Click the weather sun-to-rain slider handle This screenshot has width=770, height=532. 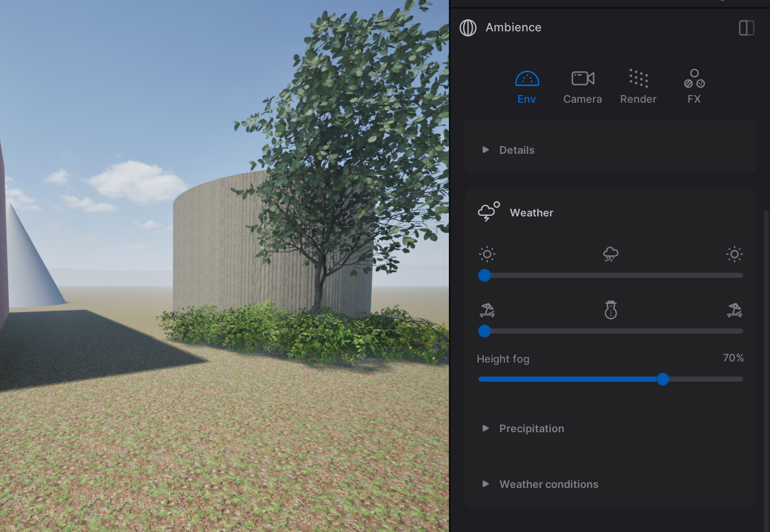484,276
